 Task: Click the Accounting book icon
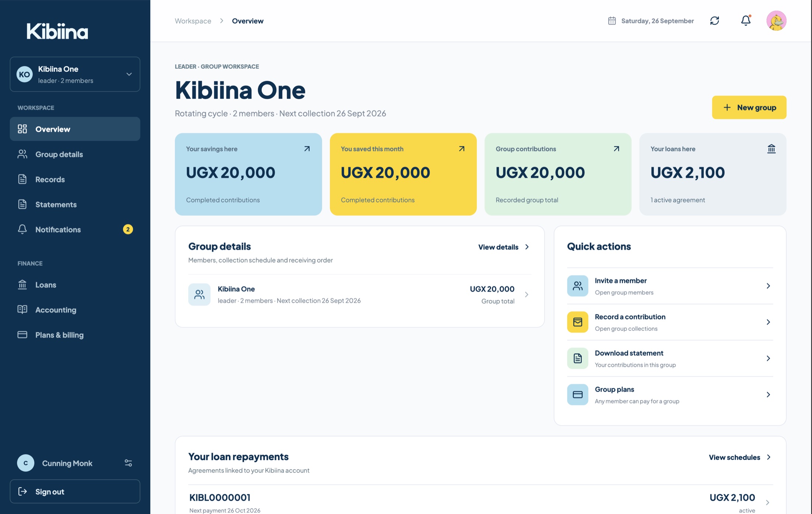[22, 309]
